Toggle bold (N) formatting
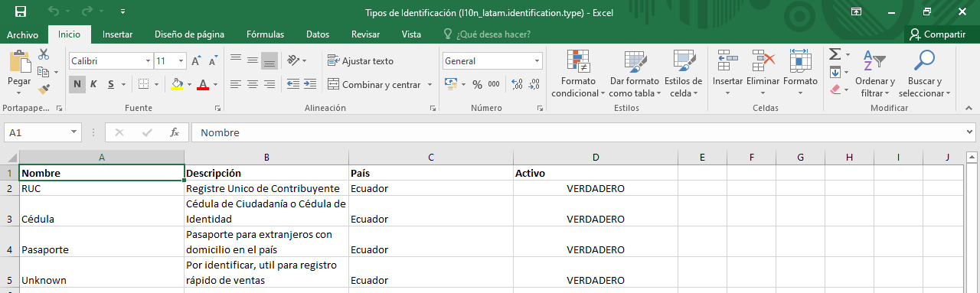Viewport: 980px width, 293px height. click(77, 84)
